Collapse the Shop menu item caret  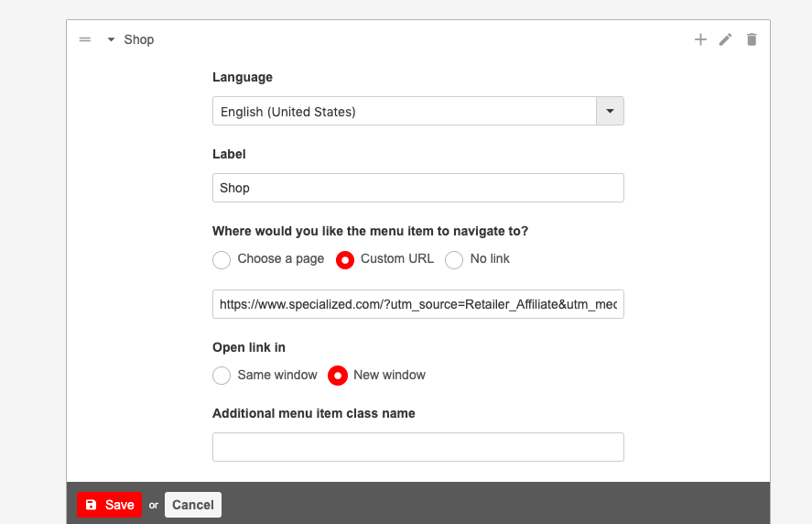click(x=111, y=39)
